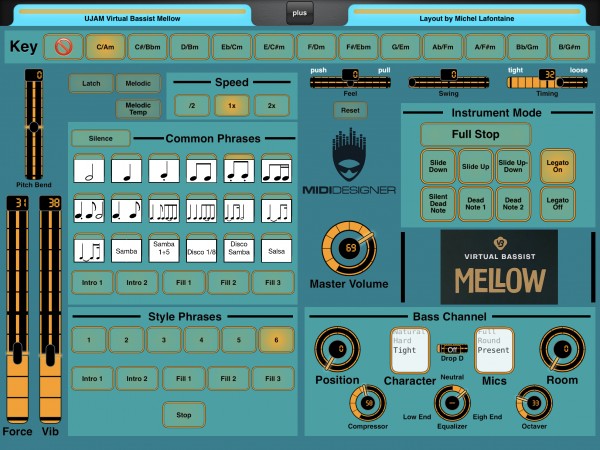Click the Feel push/pull slider

(x=350, y=82)
